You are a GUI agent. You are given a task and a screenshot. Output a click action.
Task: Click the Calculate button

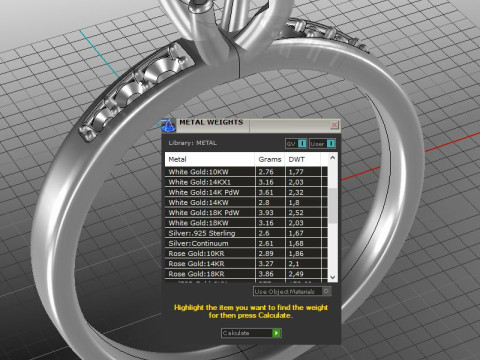251,333
